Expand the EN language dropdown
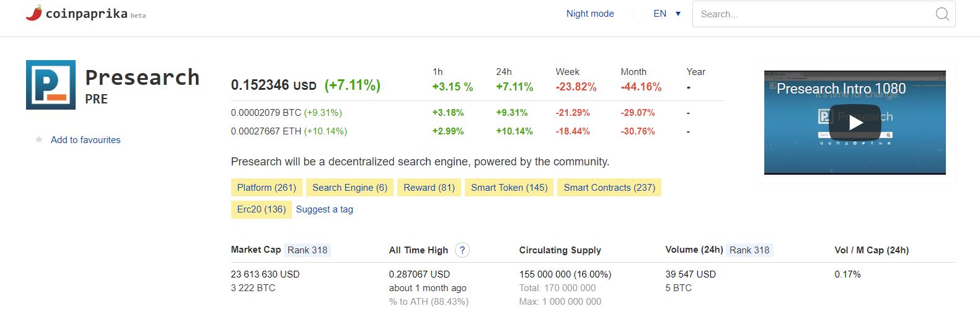Viewport: 980px width, 319px height. coord(667,14)
